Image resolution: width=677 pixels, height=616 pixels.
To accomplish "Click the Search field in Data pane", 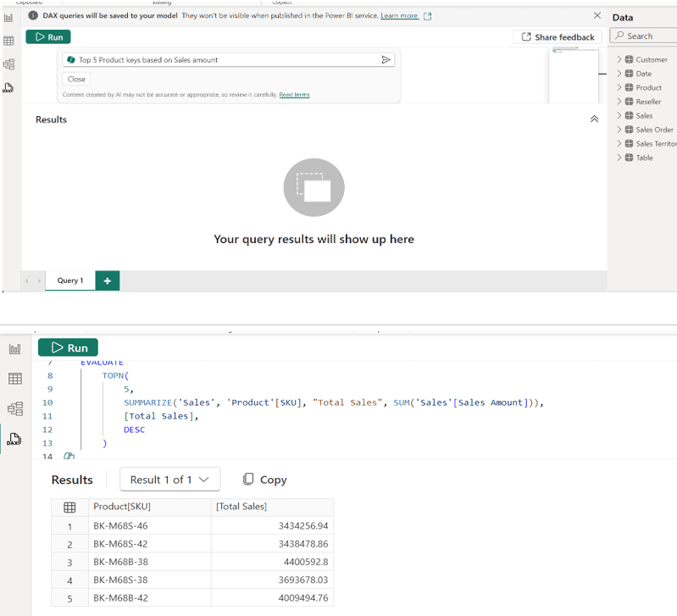I will 644,36.
